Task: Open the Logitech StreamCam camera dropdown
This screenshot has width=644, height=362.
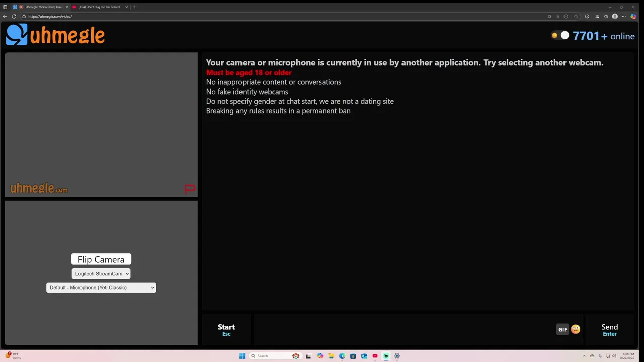Action: (x=101, y=274)
